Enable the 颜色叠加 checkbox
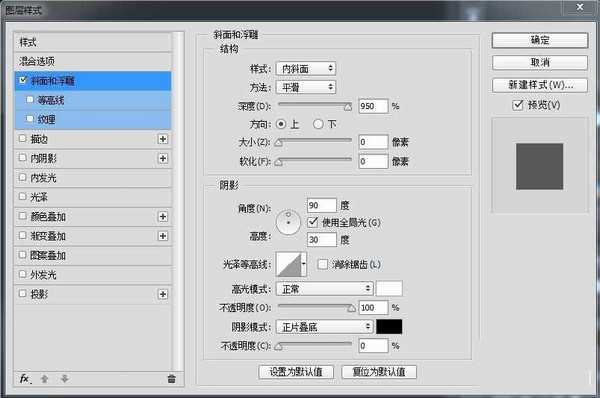 pos(23,216)
